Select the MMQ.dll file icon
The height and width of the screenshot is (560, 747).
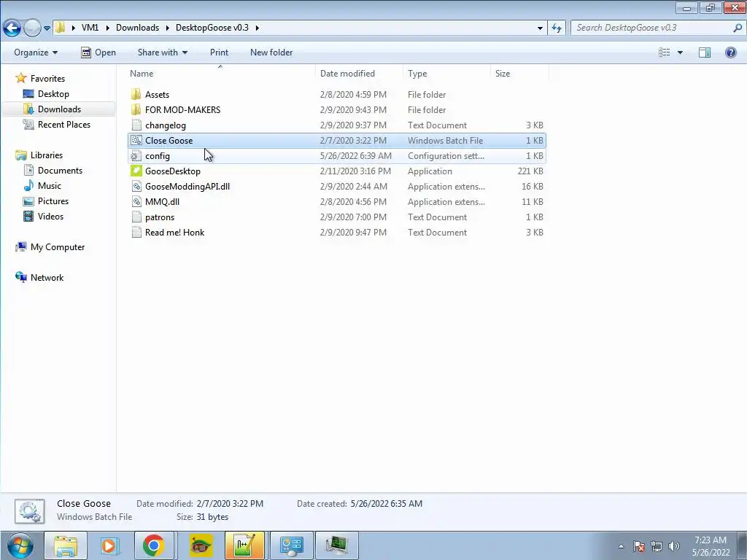(x=136, y=201)
